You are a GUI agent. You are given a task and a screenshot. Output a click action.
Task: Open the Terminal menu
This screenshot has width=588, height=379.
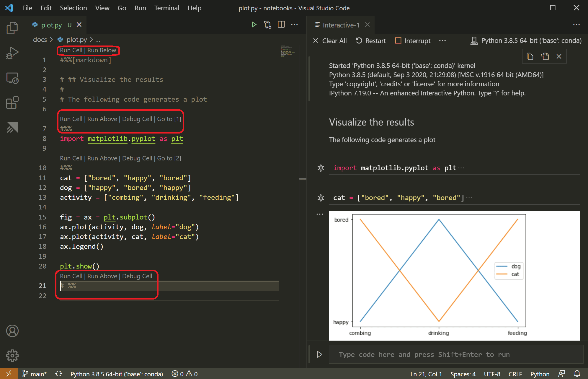(166, 8)
